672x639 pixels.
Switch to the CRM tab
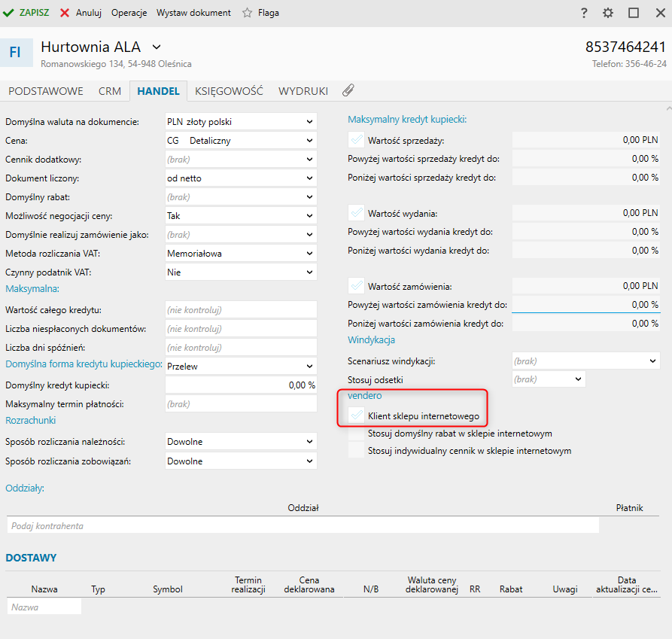(x=110, y=91)
